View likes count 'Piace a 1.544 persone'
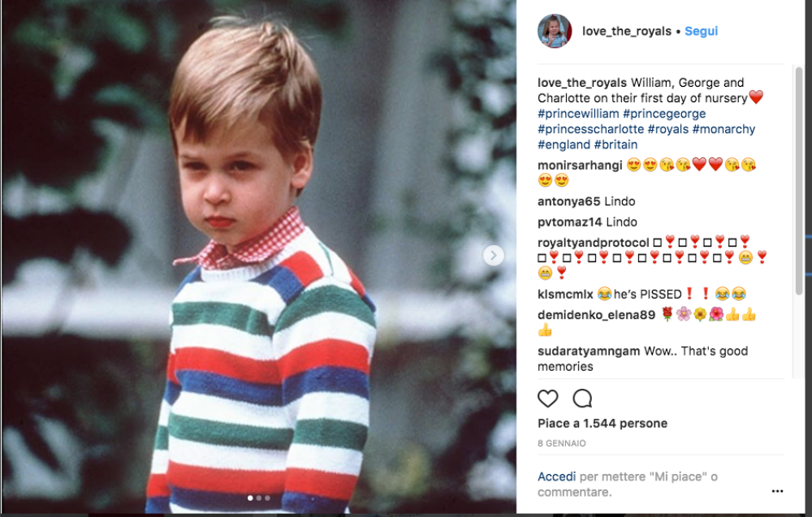The width and height of the screenshot is (812, 517). tap(603, 424)
